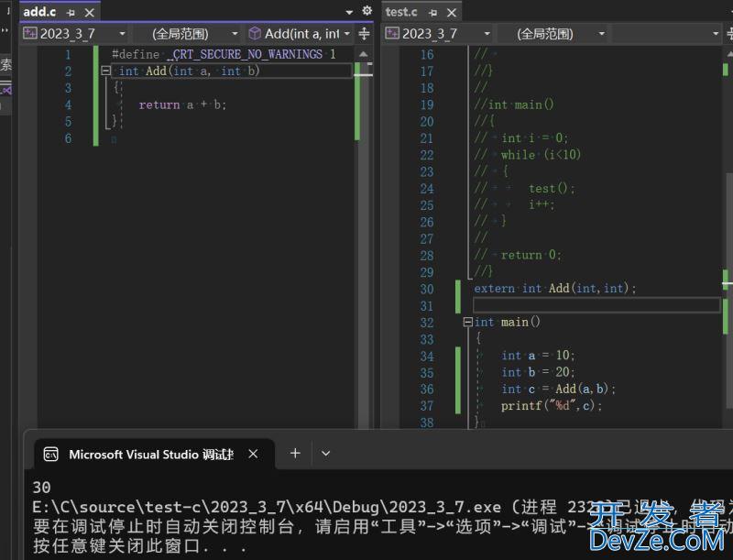The height and width of the screenshot is (560, 733).
Task: Switch to the test.c editor tab
Action: click(x=401, y=12)
